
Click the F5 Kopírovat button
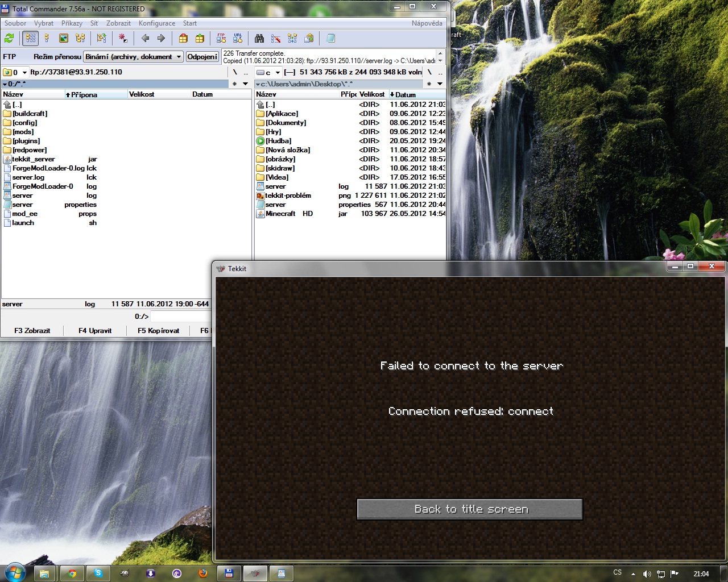coord(159,330)
